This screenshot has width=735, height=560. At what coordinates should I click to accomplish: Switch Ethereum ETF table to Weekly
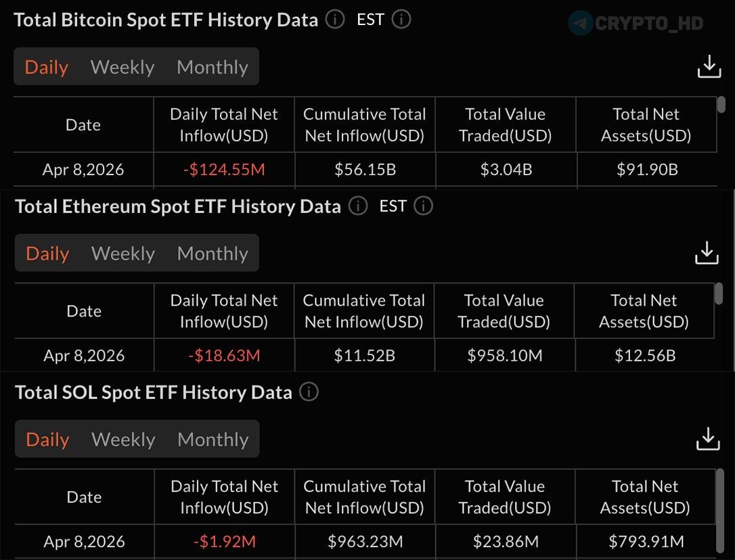click(x=123, y=254)
